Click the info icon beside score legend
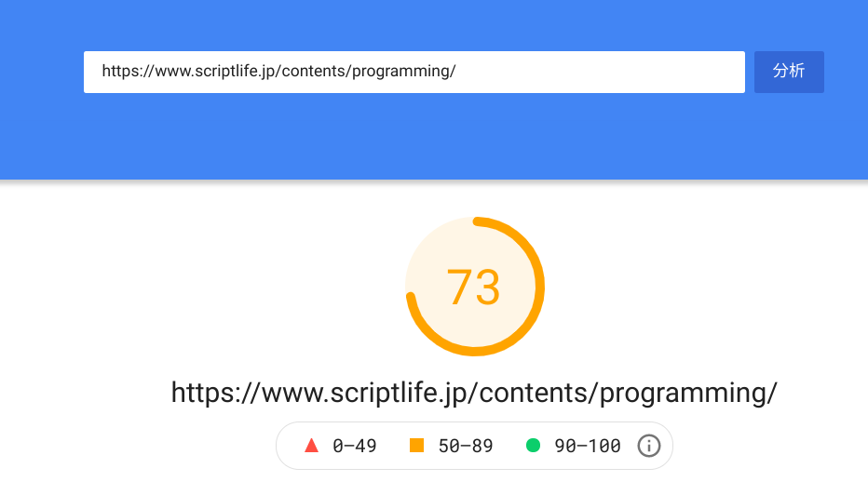 point(648,446)
